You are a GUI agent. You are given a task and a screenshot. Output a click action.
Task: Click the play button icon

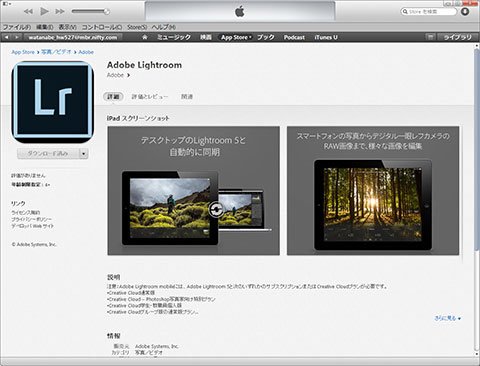click(x=44, y=12)
